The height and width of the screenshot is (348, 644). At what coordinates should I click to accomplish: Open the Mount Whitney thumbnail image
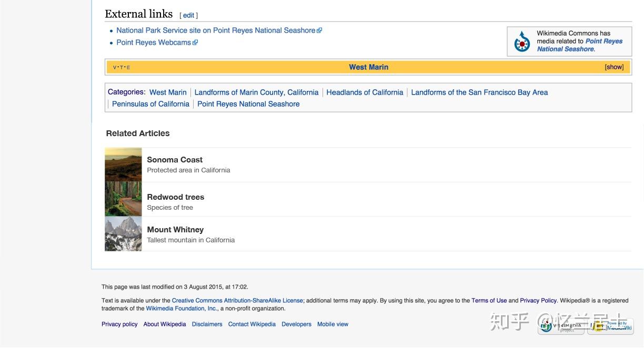pos(123,234)
